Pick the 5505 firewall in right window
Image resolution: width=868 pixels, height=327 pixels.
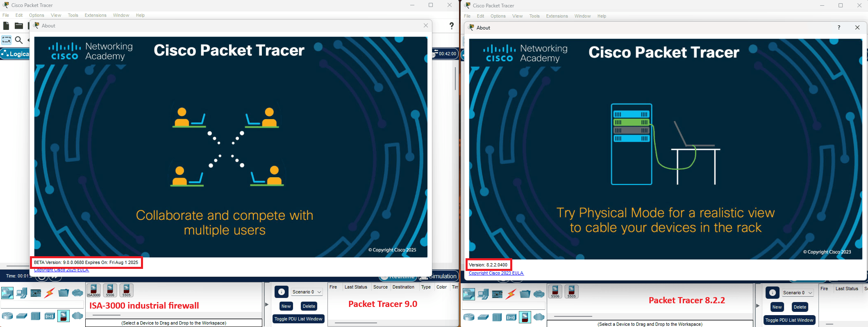click(x=571, y=291)
